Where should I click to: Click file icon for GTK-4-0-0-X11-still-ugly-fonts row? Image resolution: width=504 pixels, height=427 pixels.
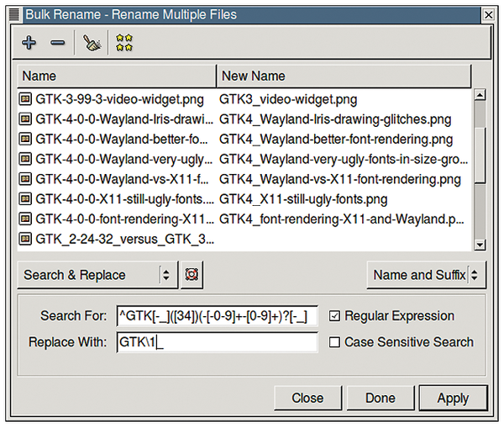pyautogui.click(x=25, y=198)
